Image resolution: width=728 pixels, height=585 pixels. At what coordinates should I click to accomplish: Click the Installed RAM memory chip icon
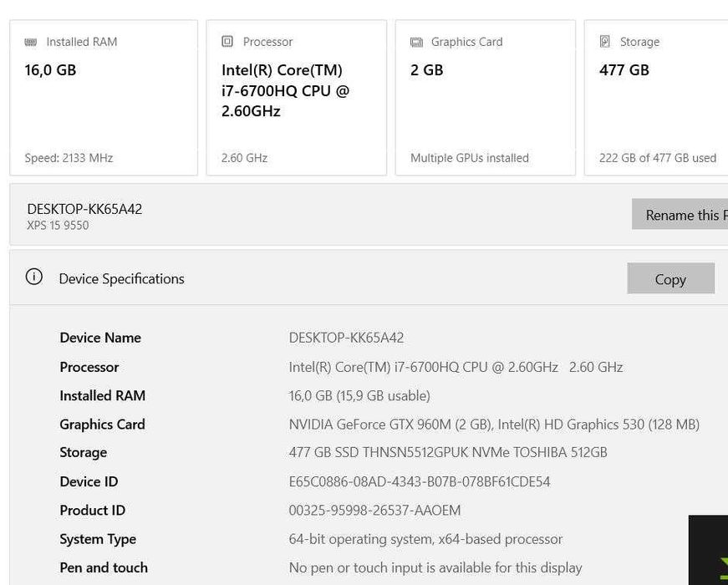click(x=31, y=42)
